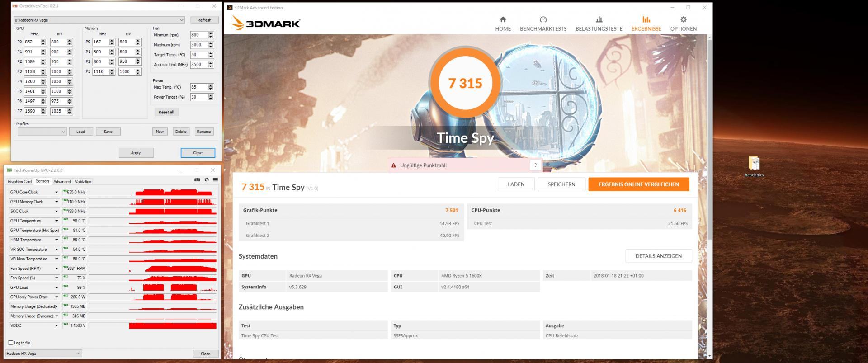This screenshot has width=868, height=363.
Task: Switch to Graphics Card tab in GPU-Z
Action: (19, 182)
